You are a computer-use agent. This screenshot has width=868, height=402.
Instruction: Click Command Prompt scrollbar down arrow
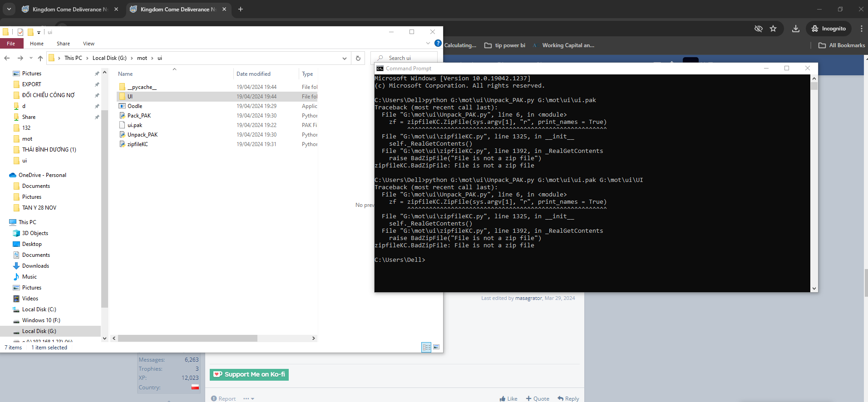coord(814,288)
